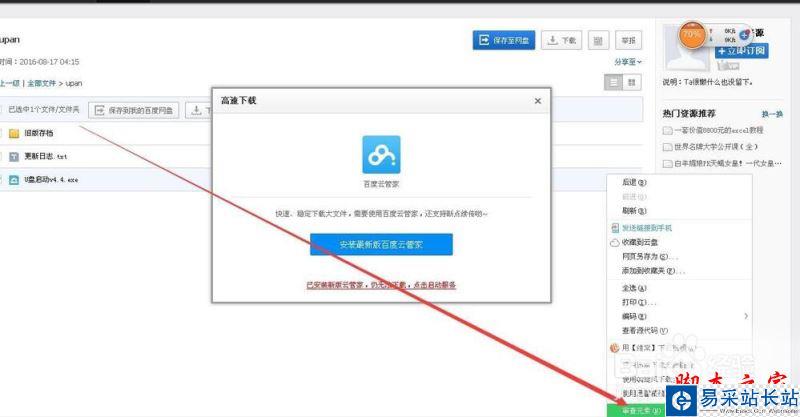This screenshot has width=800, height=417.
Task: Choose 网页另存为 in context menu
Action: pyautogui.click(x=649, y=257)
